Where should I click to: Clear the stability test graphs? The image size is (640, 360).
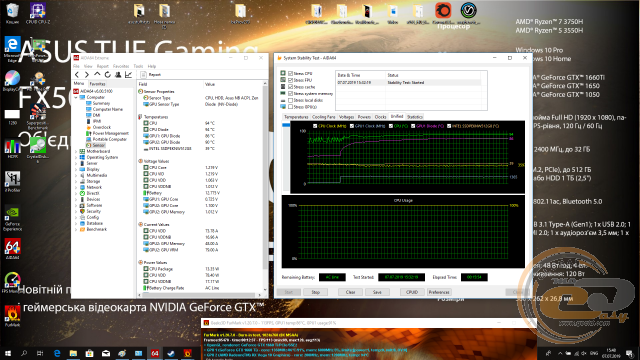pos(350,292)
